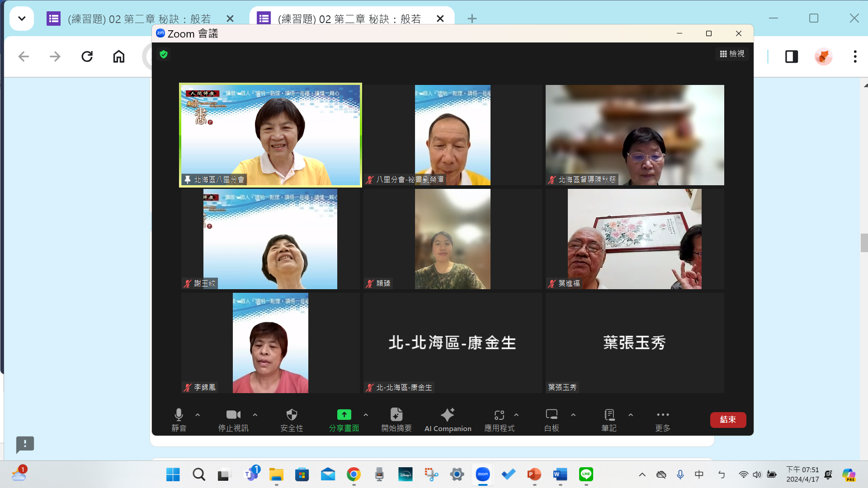Start meeting summary (開始摘要)
Viewport: 868px width, 488px height.
(396, 415)
